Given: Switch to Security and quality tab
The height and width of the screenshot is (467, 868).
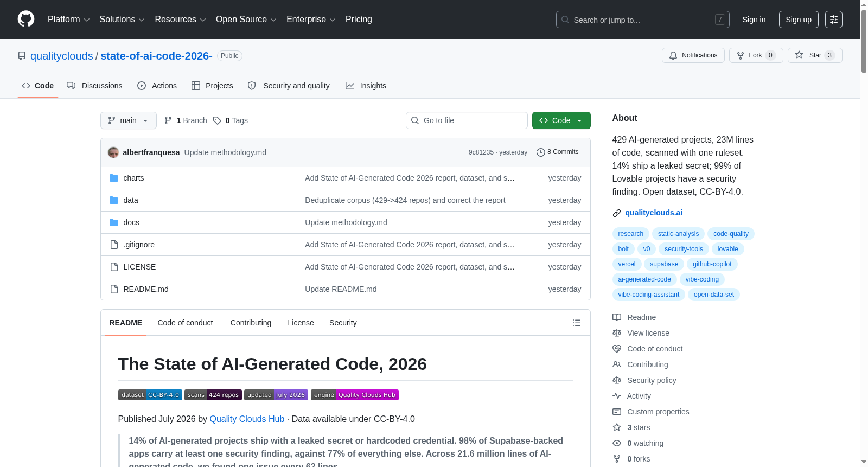Looking at the screenshot, I should (289, 86).
